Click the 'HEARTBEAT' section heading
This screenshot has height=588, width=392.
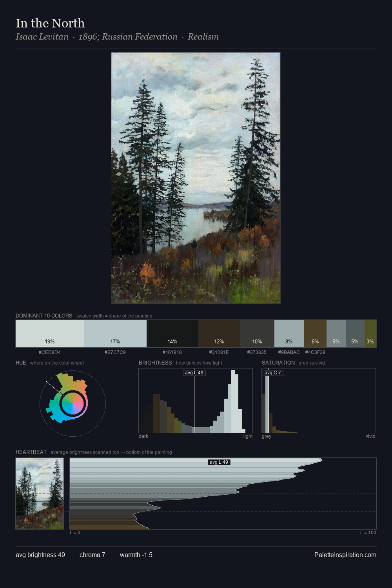(31, 452)
